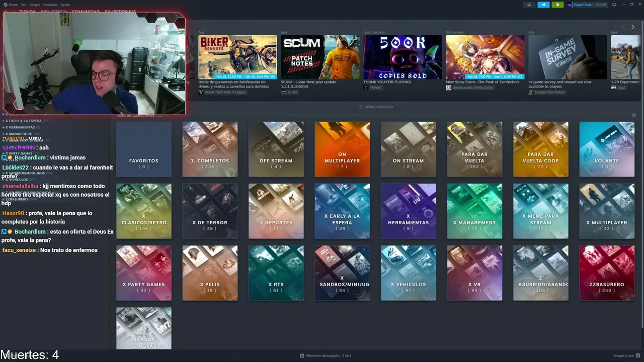Open the X VR collection tile
644x362 pixels.
click(x=474, y=273)
